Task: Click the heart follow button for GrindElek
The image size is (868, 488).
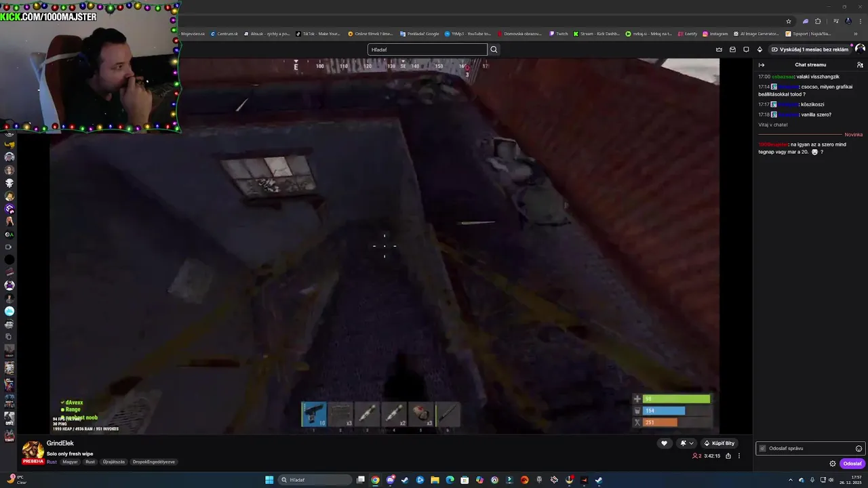Action: tap(664, 443)
